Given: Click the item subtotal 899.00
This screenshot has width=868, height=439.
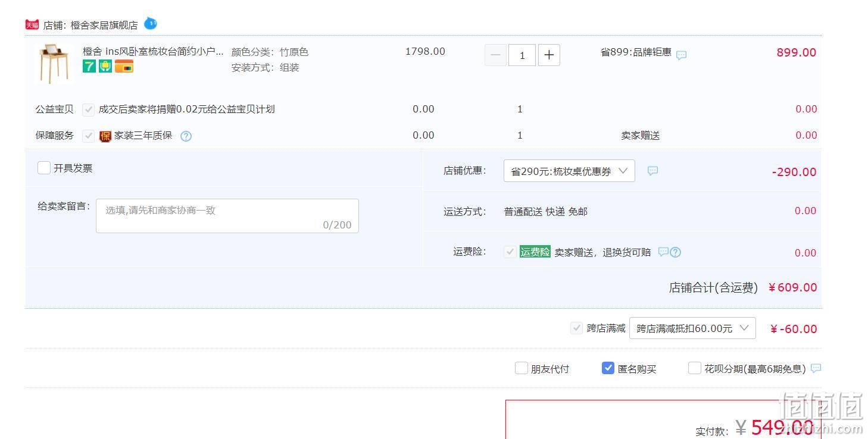Looking at the screenshot, I should tap(796, 52).
